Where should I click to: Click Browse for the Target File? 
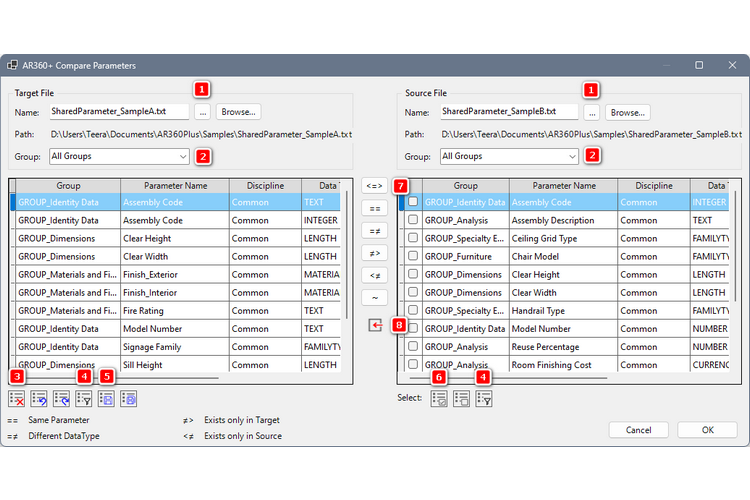click(x=238, y=112)
